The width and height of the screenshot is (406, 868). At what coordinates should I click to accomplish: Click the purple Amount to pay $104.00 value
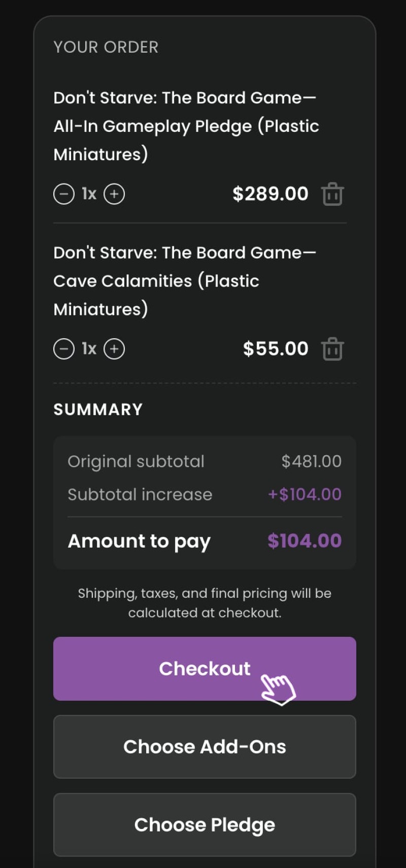304,541
